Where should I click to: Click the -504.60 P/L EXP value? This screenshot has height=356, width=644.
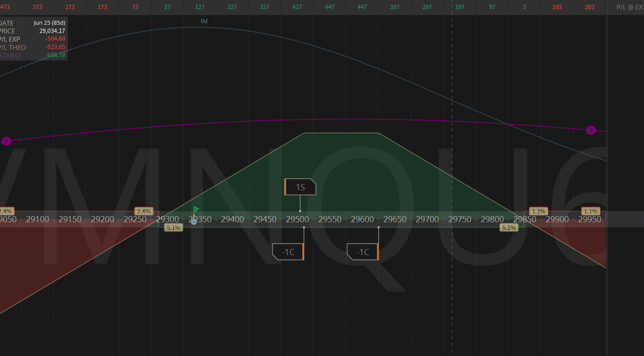pyautogui.click(x=55, y=39)
